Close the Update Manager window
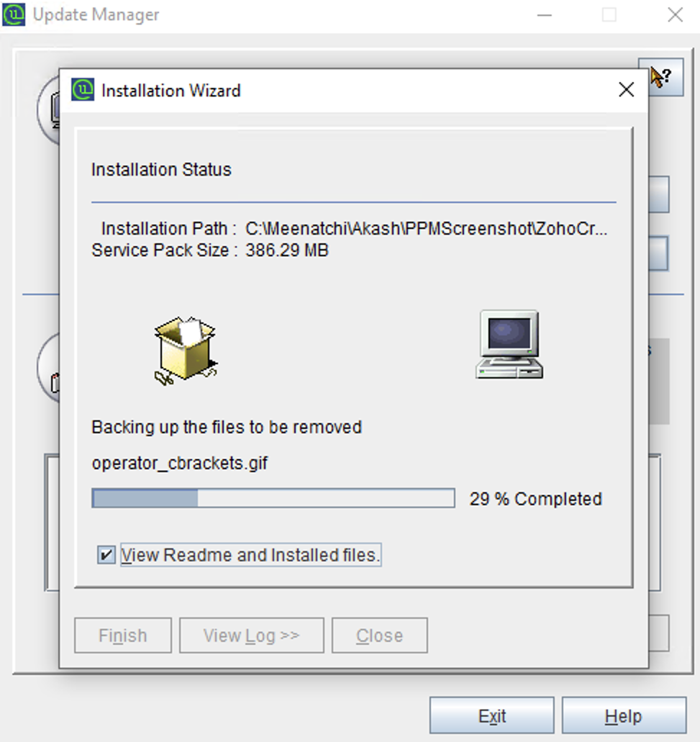 [x=675, y=15]
